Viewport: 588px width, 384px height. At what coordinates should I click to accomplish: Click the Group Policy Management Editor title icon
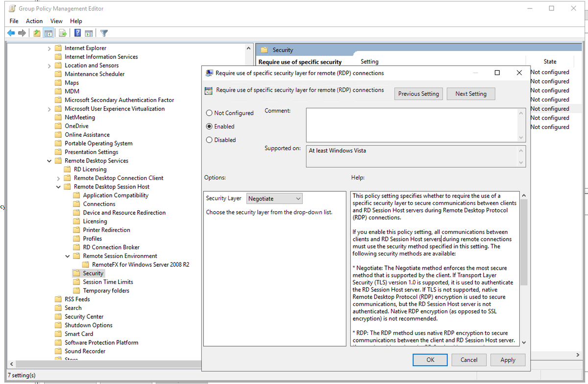11,8
